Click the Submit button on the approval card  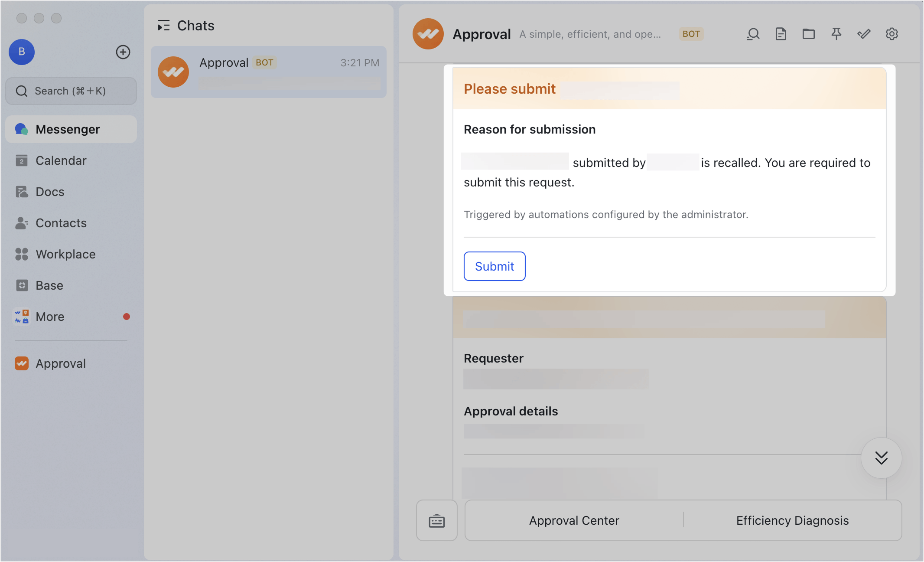(x=494, y=266)
